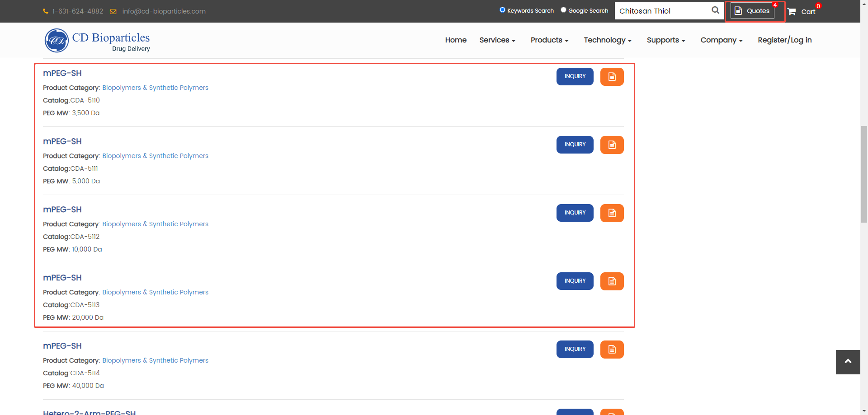868x415 pixels.
Task: Open mPEG-SH product title for CDA-5110
Action: coord(62,73)
